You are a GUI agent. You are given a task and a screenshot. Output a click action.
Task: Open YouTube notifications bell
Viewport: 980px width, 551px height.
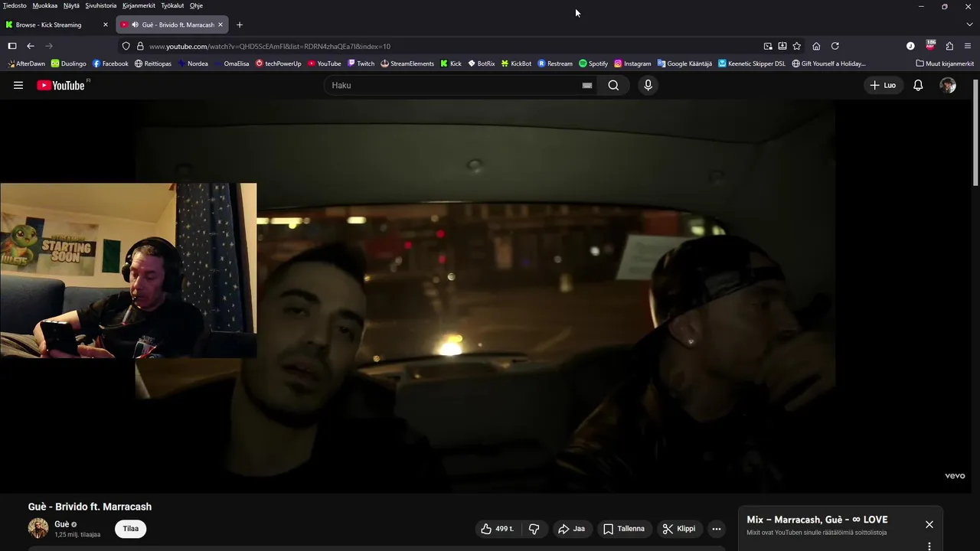point(918,85)
